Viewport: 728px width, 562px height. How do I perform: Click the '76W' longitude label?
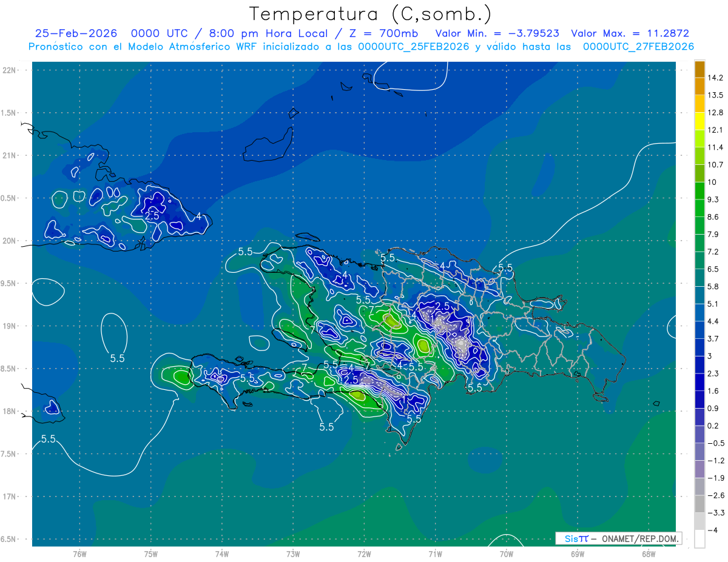pyautogui.click(x=79, y=554)
